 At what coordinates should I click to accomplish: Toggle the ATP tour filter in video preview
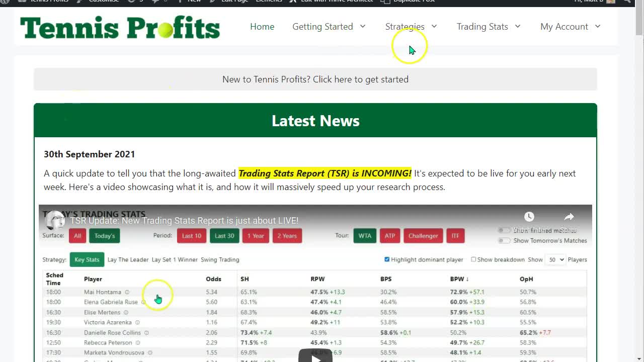point(390,236)
